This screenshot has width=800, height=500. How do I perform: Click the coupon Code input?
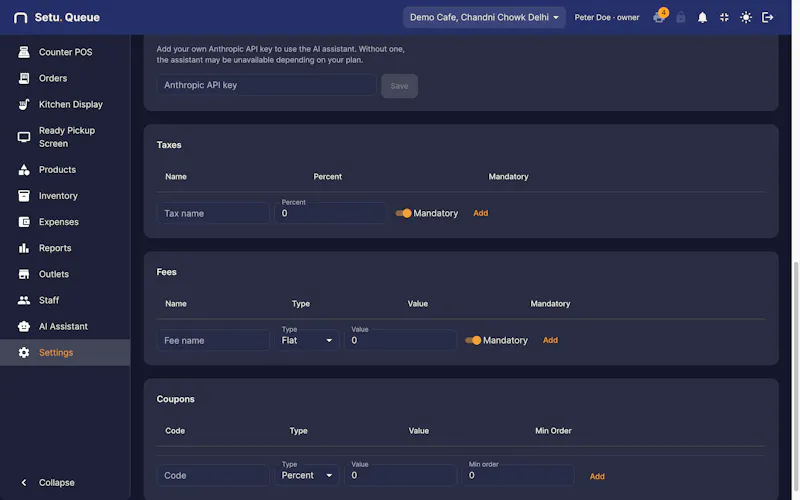[213, 476]
